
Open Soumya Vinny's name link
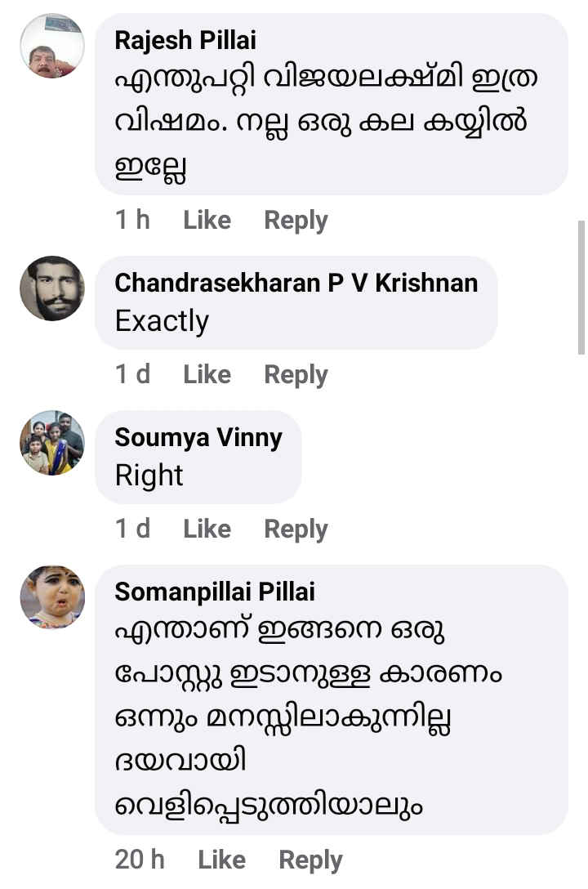pyautogui.click(x=198, y=437)
